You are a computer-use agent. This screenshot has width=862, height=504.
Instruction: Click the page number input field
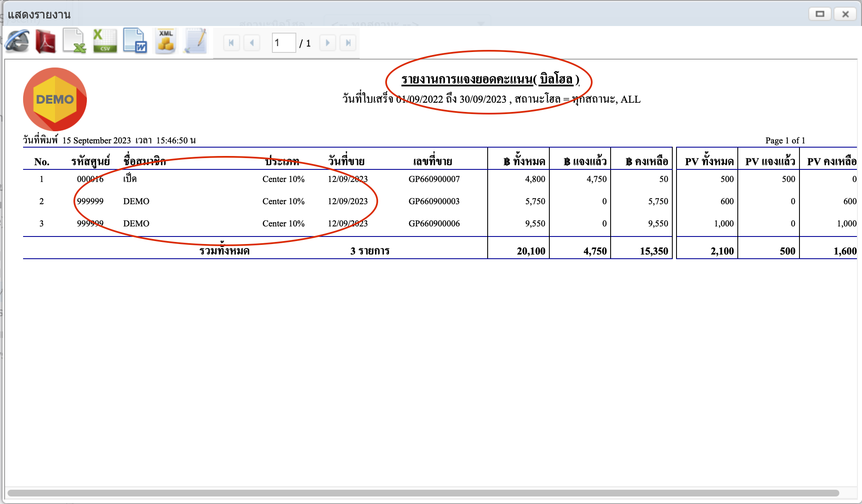pyautogui.click(x=284, y=43)
